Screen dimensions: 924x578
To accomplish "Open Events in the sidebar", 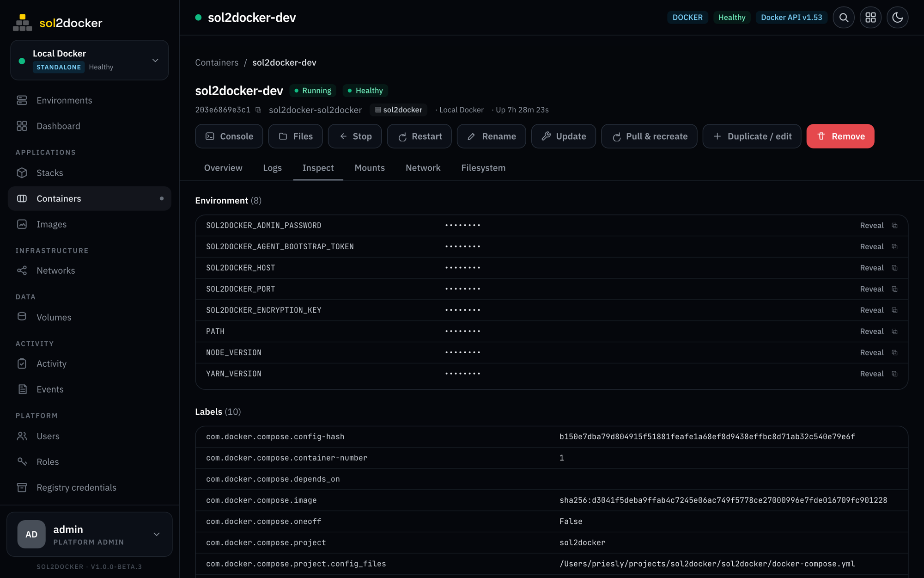I will [90, 389].
